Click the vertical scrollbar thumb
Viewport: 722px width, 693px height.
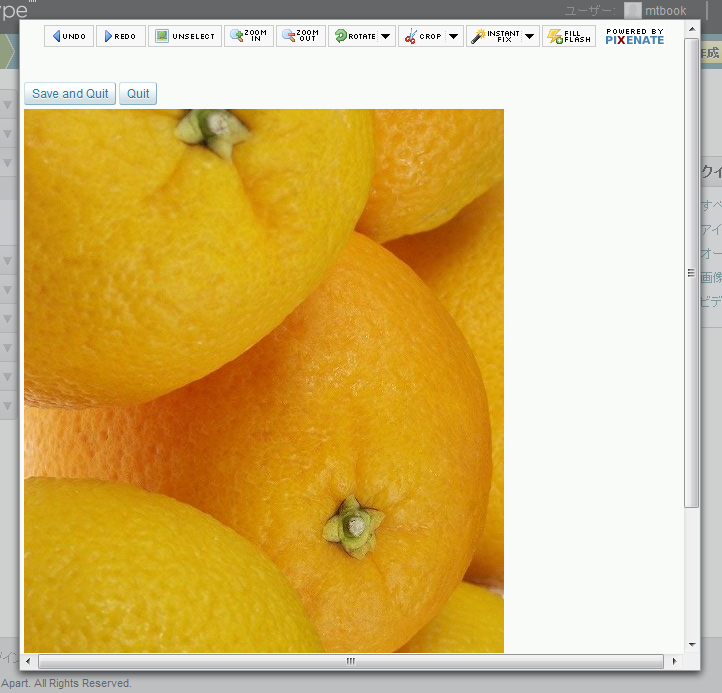coord(691,273)
